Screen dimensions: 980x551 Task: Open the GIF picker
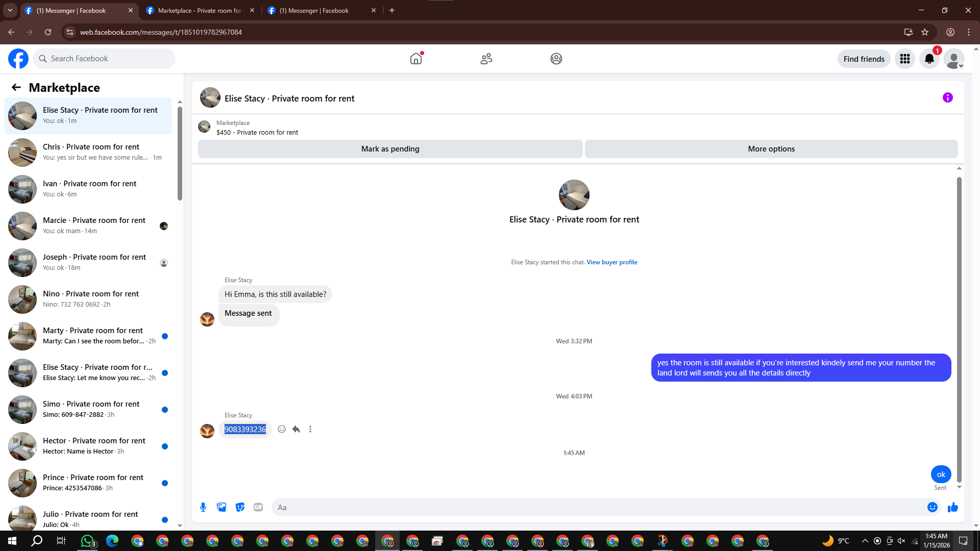coord(258,507)
